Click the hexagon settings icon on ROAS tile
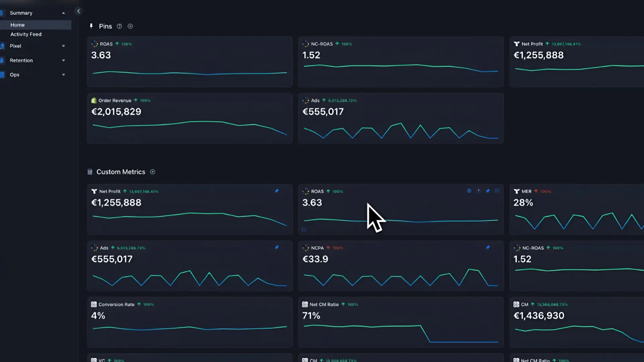The height and width of the screenshot is (362, 644). [469, 191]
